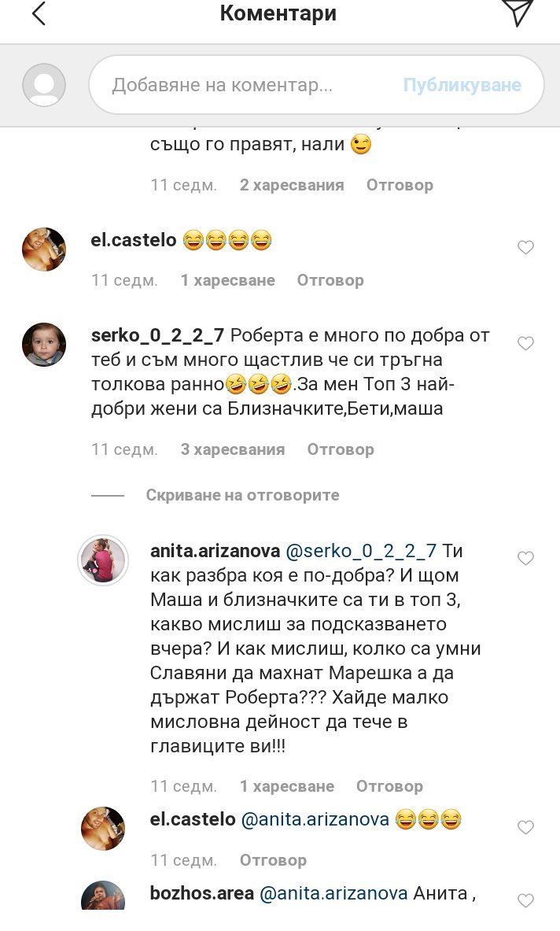Open @anita.arizanova mention in bozhos.area's reply
This screenshot has width=560, height=931.
tap(333, 893)
